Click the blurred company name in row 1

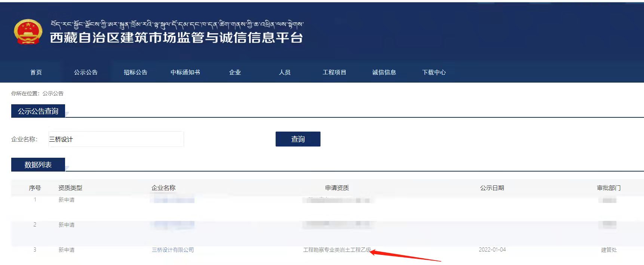(173, 200)
